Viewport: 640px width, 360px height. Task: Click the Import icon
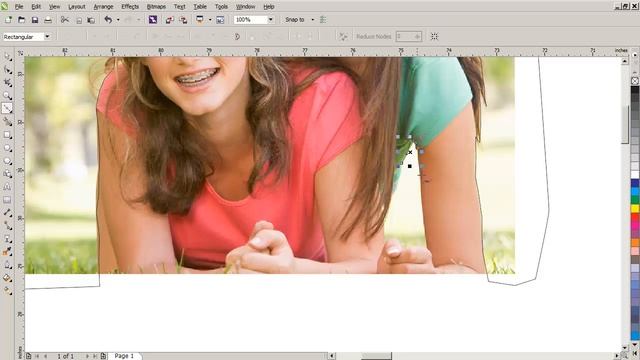(170, 20)
